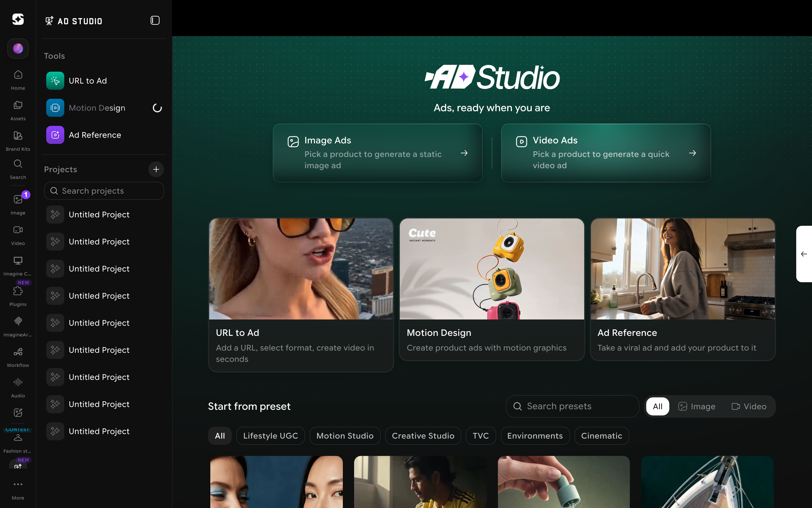
Task: Open the Motion Design feature card
Action: (x=492, y=289)
